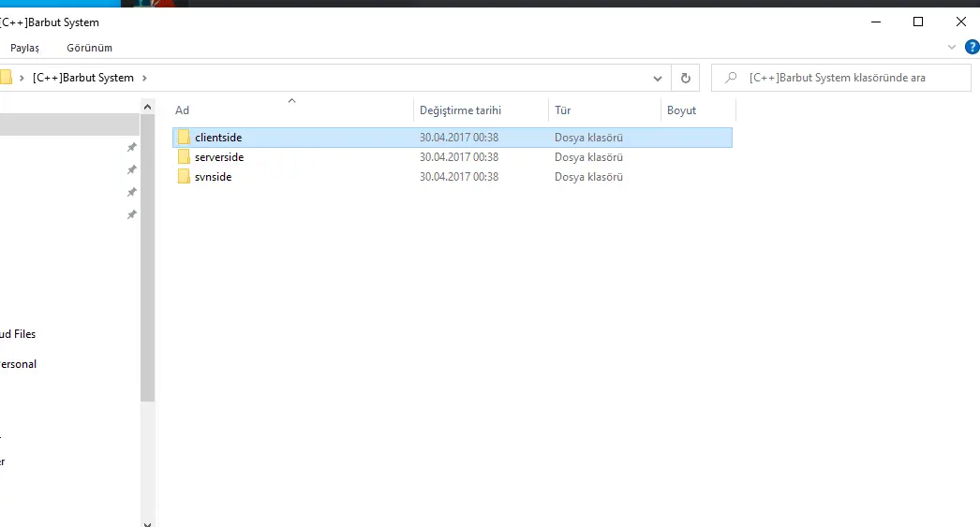Click the navigation pane scroll down arrow
The image size is (980, 527).
click(147, 520)
